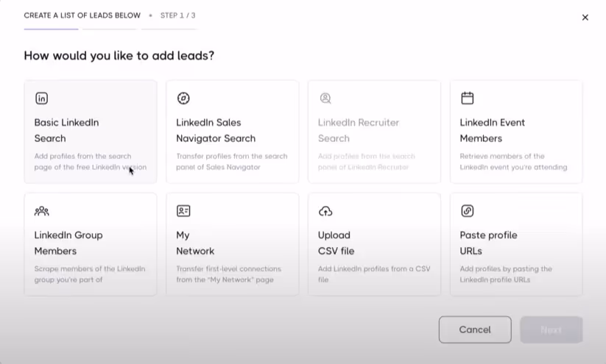Click the Cancel button
Image resolution: width=606 pixels, height=364 pixels.
pos(475,329)
